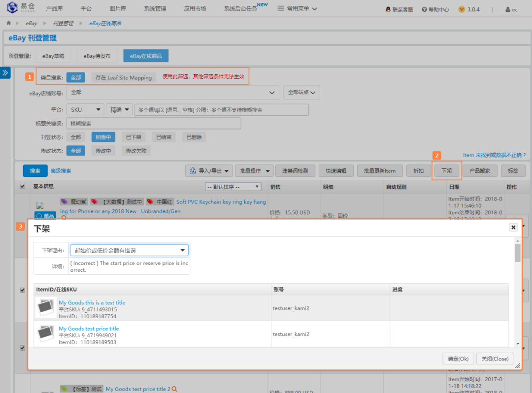
Task: Select 存在 Leaf Site Mapping filter
Action: [x=124, y=78]
